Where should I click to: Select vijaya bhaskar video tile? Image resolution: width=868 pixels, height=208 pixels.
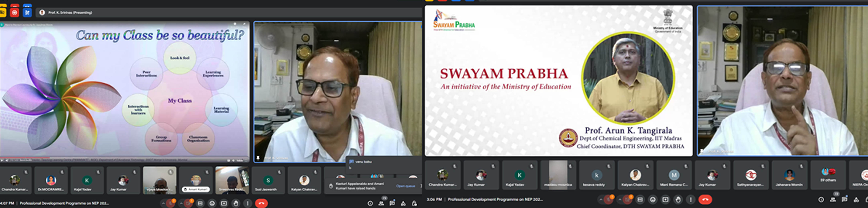[x=159, y=180]
